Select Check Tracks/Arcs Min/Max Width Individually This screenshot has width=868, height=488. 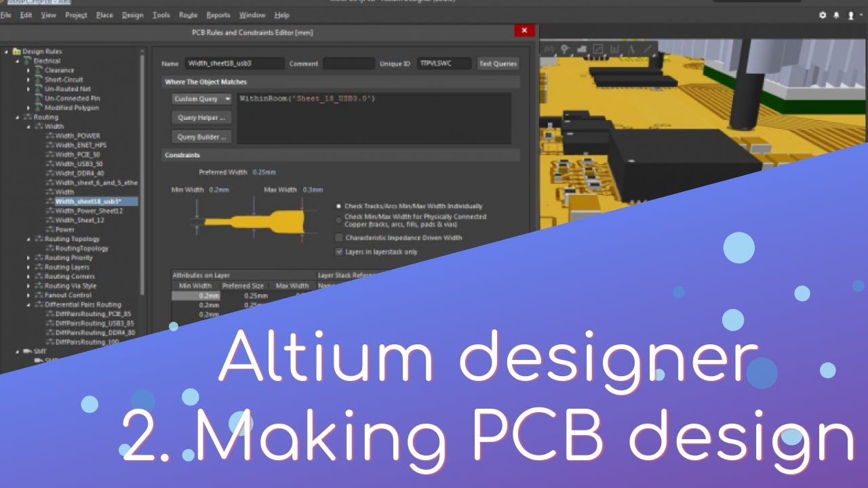click(339, 206)
